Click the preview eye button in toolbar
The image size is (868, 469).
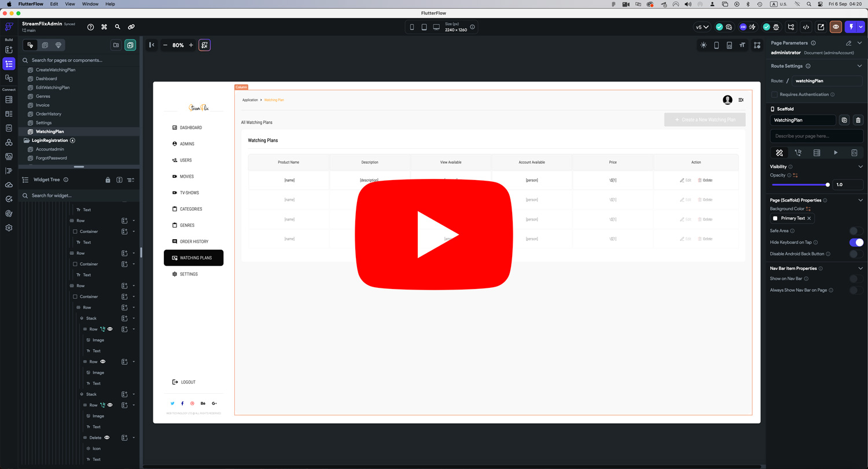pos(836,27)
